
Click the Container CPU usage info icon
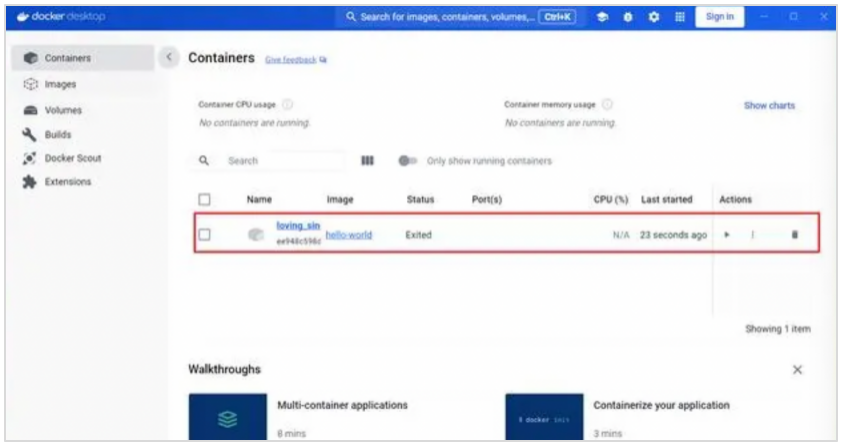point(288,104)
